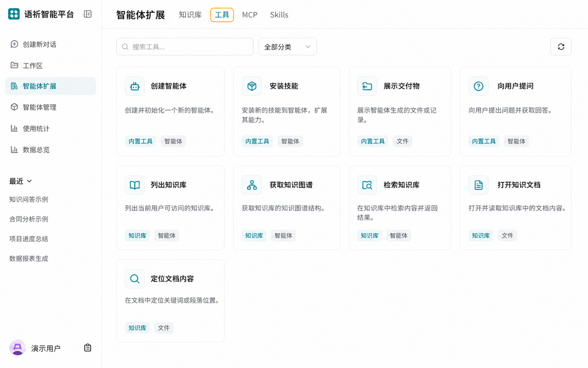Click the magnifier icon on the 定位文档内容 card
Screen dimensions: 588x368
[x=135, y=279]
